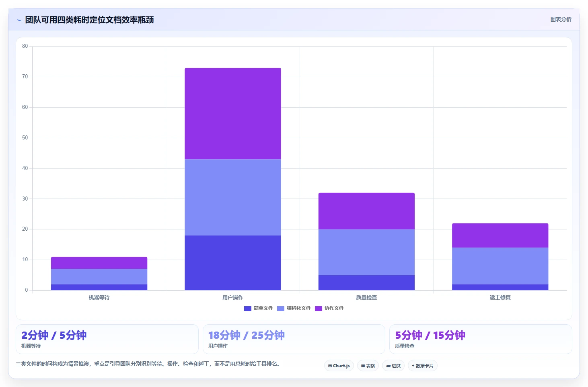Click the purple segment of 质量检查 bar

(x=366, y=211)
